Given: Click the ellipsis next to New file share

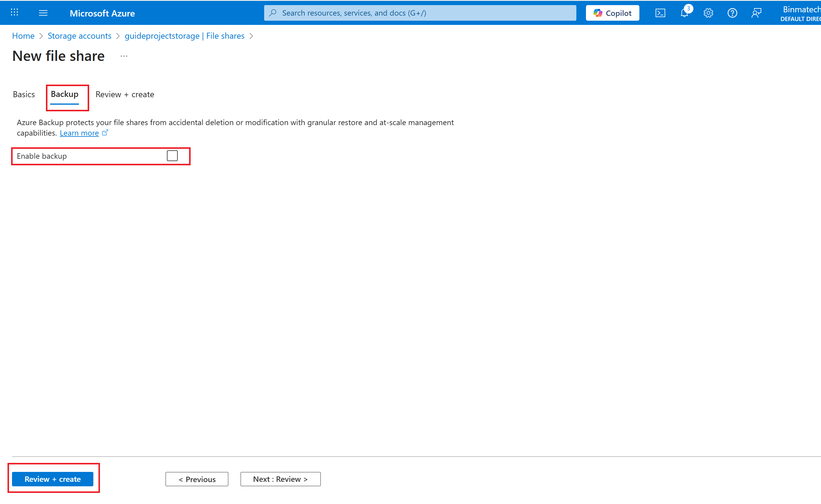Looking at the screenshot, I should tap(124, 56).
